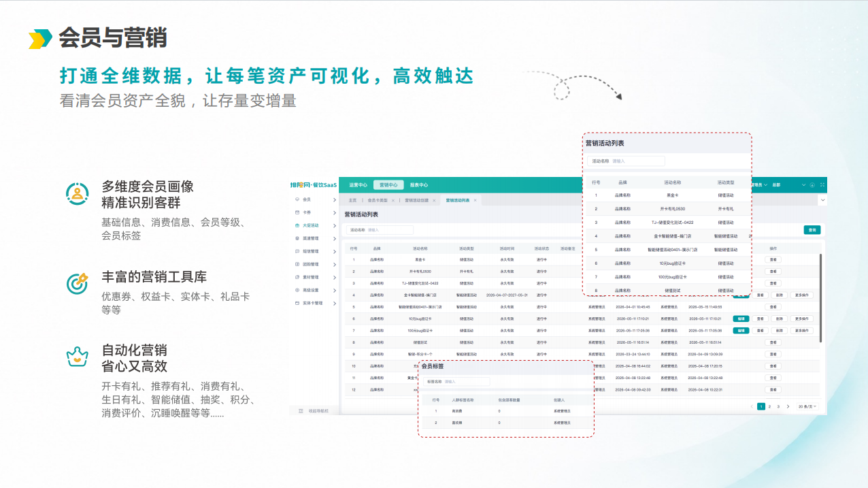Screen dimensions: 868x488
Task: Click the 收起导航栏 label
Action: click(x=318, y=411)
